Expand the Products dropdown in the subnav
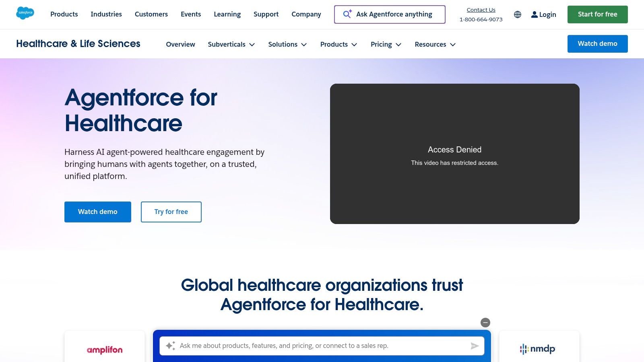 [339, 44]
